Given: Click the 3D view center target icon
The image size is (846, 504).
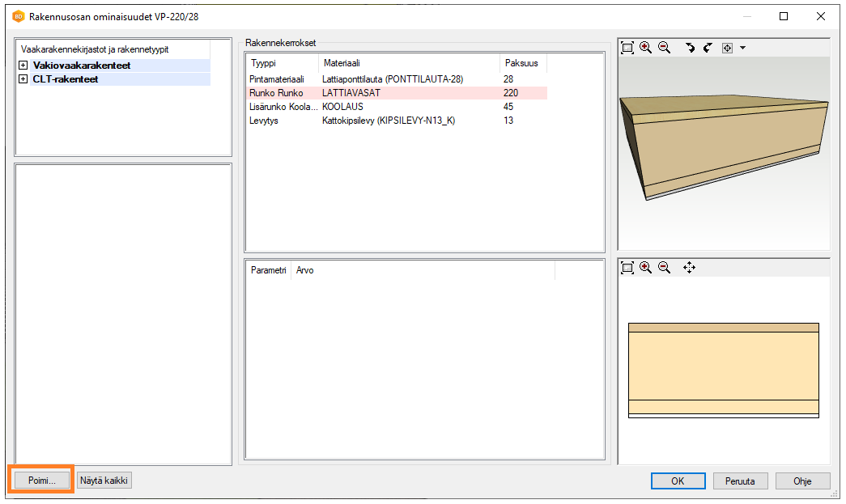Looking at the screenshot, I should [727, 48].
